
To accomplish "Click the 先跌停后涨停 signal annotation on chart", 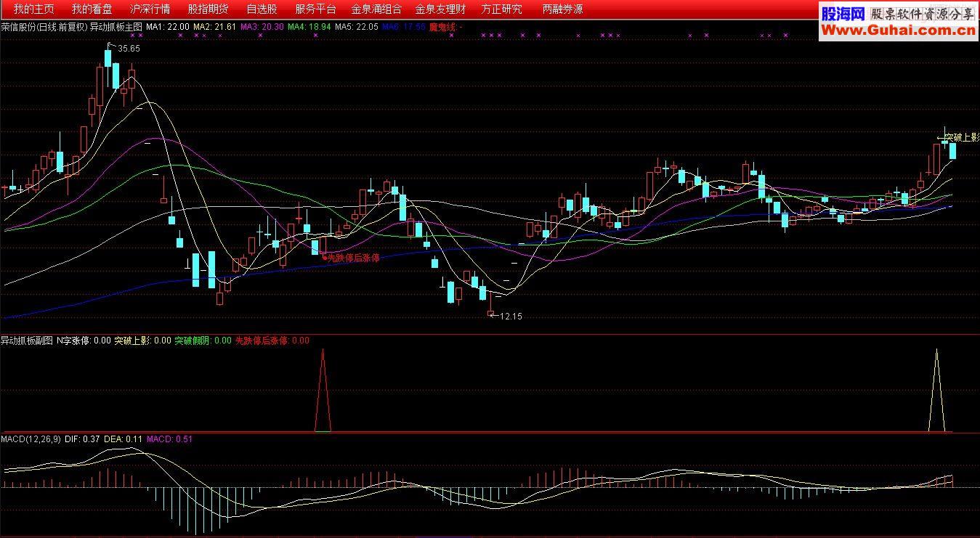I will (x=353, y=257).
